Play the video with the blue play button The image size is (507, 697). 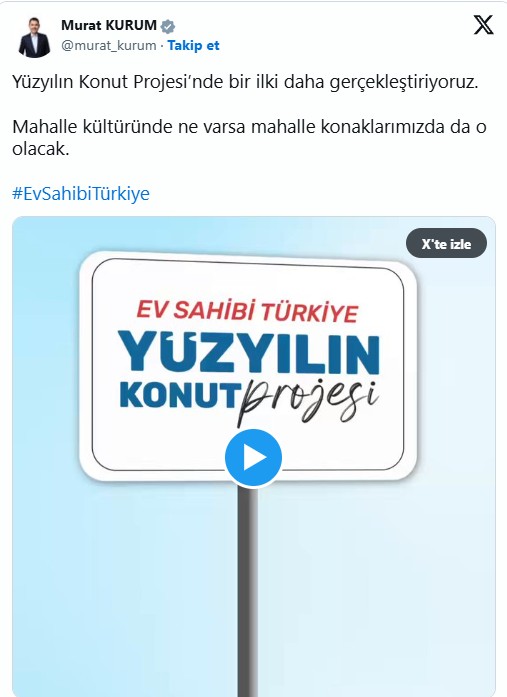pyautogui.click(x=253, y=457)
